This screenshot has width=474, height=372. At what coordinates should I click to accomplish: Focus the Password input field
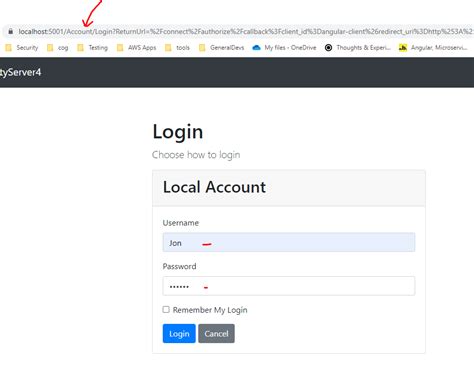289,286
